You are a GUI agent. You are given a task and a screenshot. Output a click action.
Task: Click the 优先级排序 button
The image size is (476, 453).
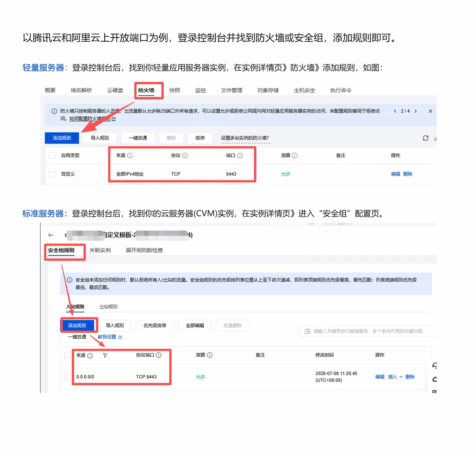coord(155,325)
